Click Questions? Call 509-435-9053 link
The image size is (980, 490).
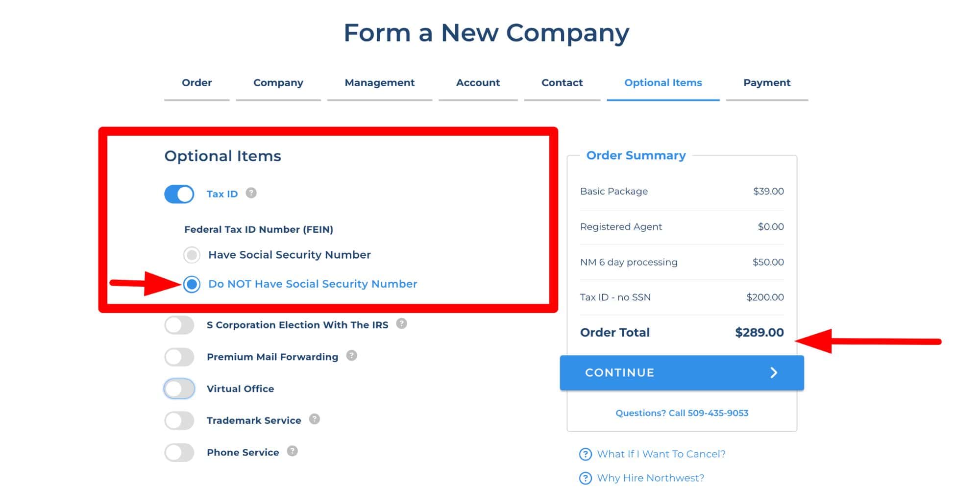point(682,413)
